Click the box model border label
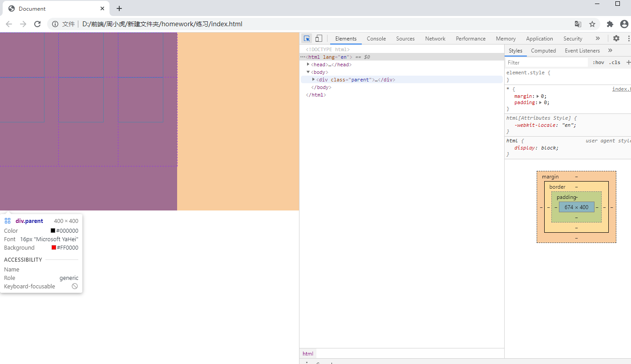Image resolution: width=631 pixels, height=364 pixels. [x=557, y=187]
